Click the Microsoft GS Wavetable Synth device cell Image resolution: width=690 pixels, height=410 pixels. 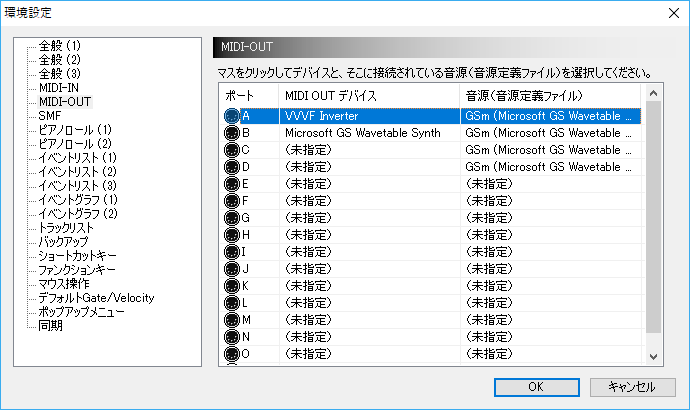click(x=370, y=133)
